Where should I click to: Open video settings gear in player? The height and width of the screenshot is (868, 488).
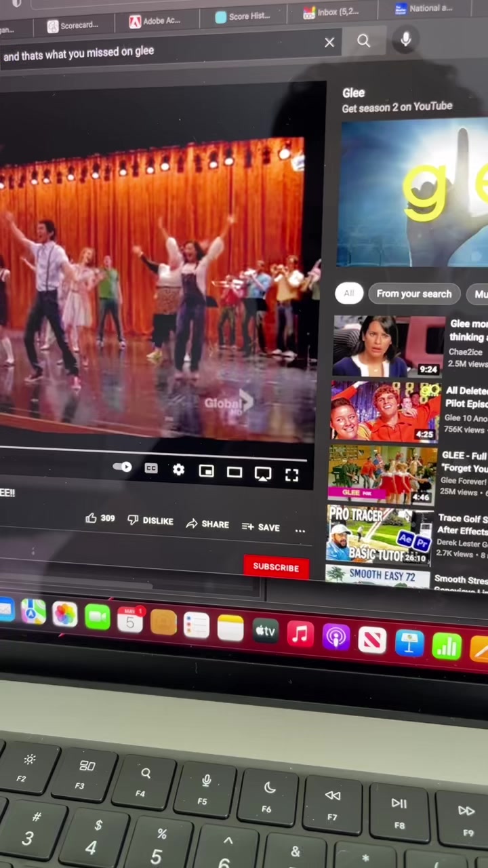[x=178, y=470]
